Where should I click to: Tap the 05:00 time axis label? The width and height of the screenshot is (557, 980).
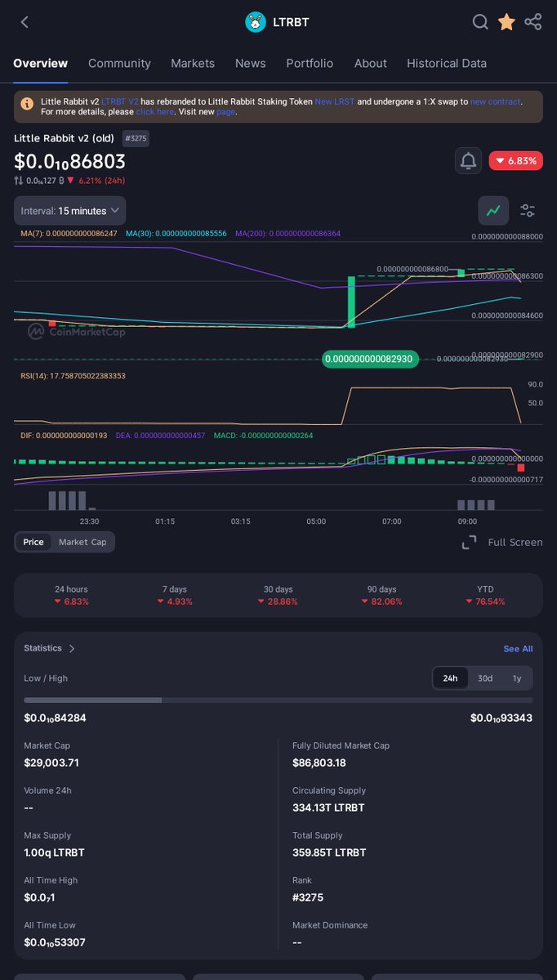click(316, 521)
